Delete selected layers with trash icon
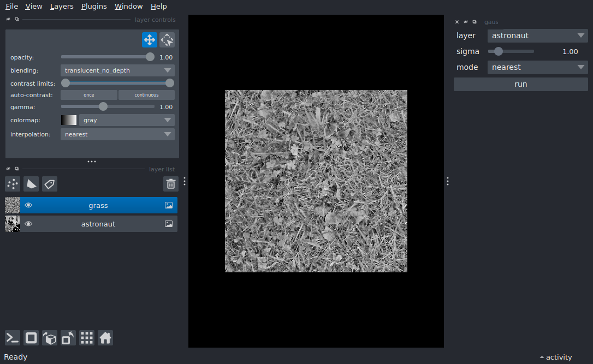The width and height of the screenshot is (593, 364). coord(170,184)
